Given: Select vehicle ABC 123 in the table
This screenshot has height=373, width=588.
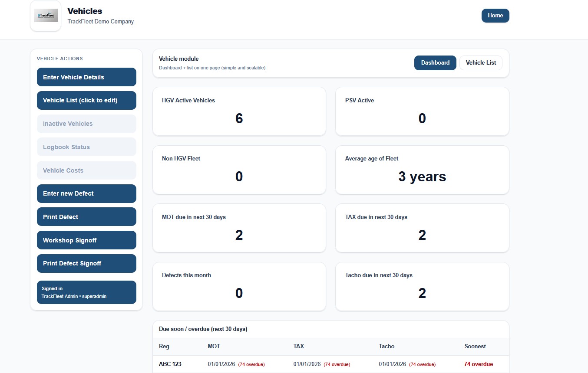Looking at the screenshot, I should 170,364.
